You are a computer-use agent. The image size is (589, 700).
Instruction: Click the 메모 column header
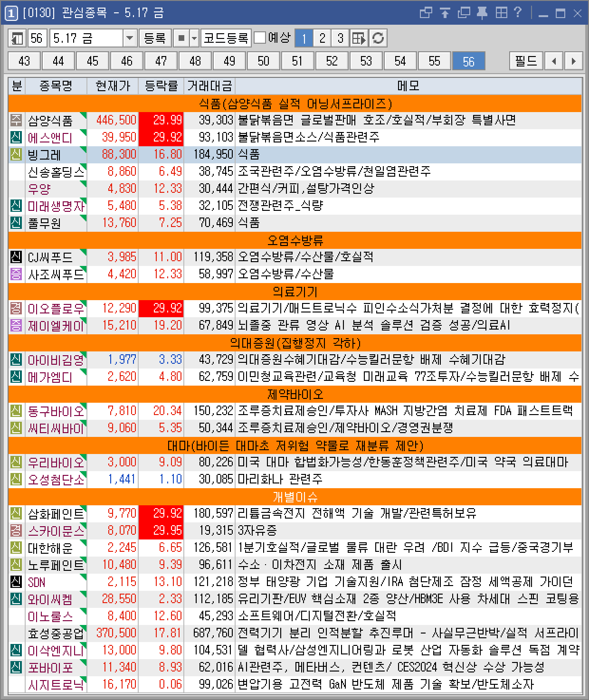pyautogui.click(x=408, y=86)
